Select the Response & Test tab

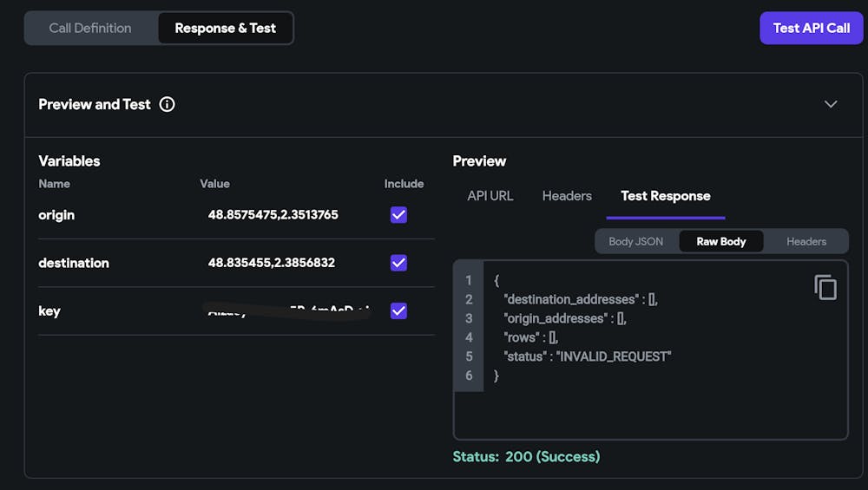pos(225,28)
